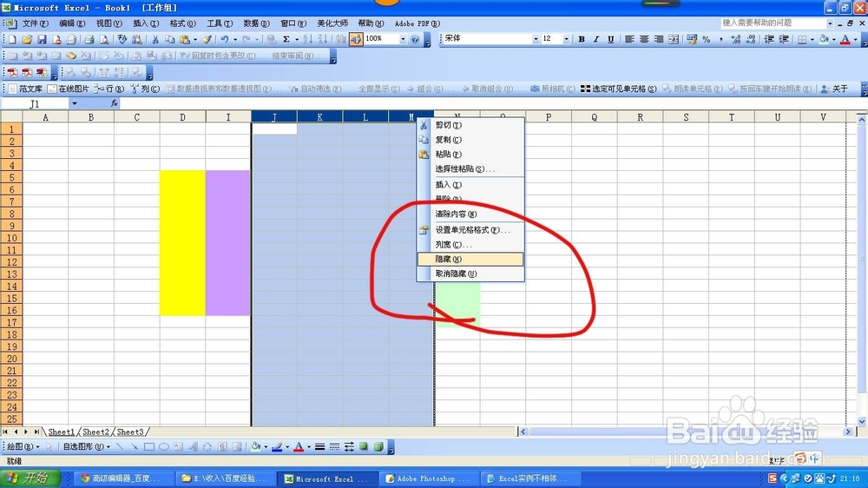This screenshot has height=488, width=868.
Task: Click the Name Box field showing J1
Action: click(x=35, y=103)
